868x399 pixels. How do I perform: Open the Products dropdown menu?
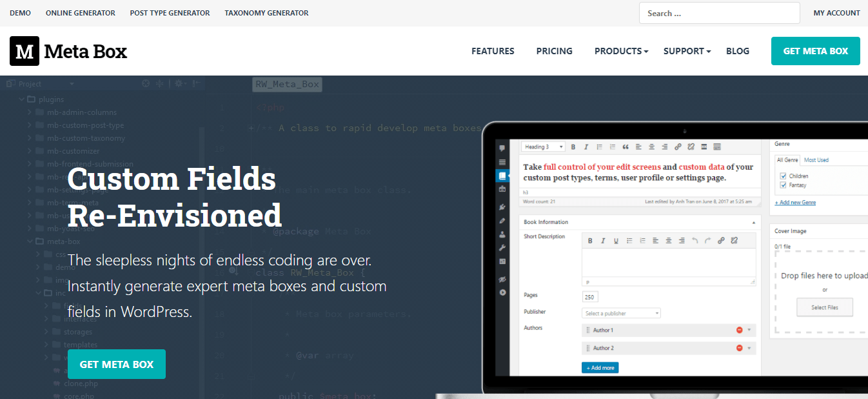coord(621,51)
